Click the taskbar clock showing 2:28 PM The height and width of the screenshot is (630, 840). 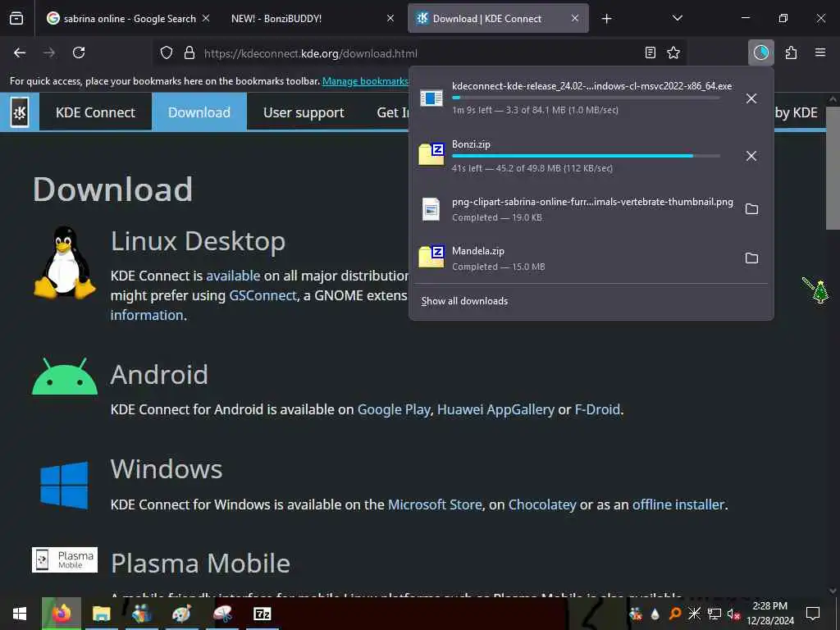pyautogui.click(x=770, y=614)
